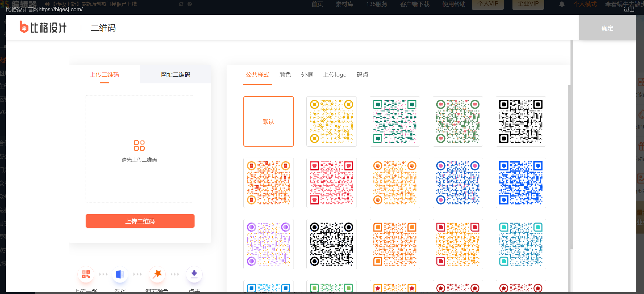Screen dimensions: 644x294
Task: Select the teal cyan QR style
Action: pos(521,244)
